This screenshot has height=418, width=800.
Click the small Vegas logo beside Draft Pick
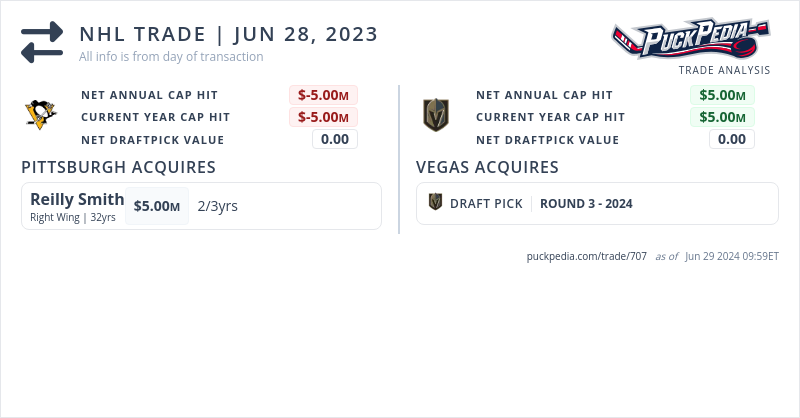click(435, 203)
